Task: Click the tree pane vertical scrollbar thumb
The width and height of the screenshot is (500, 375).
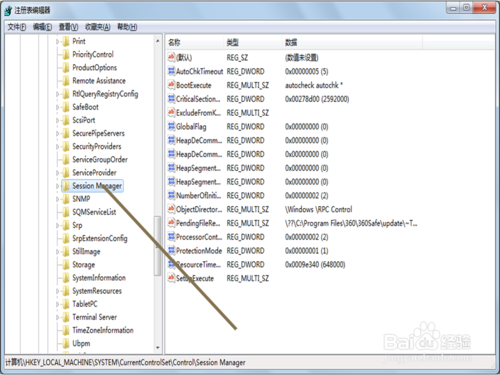Action: point(157,246)
